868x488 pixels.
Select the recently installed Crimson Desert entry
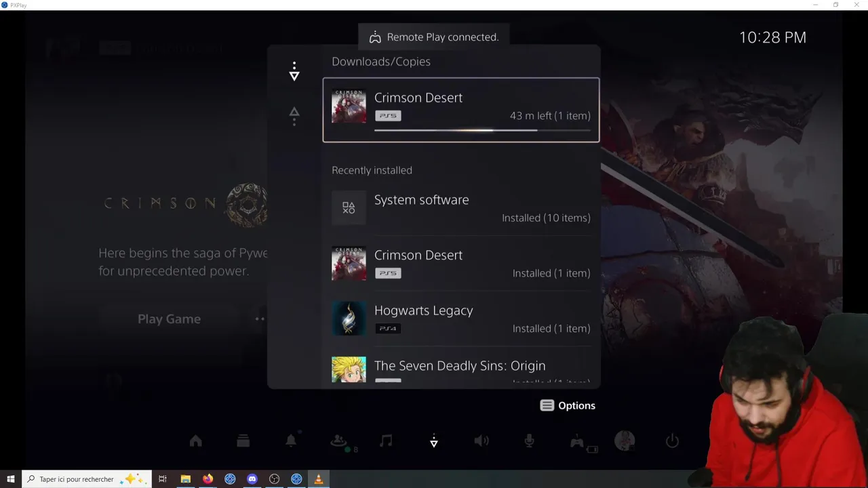pyautogui.click(x=461, y=264)
